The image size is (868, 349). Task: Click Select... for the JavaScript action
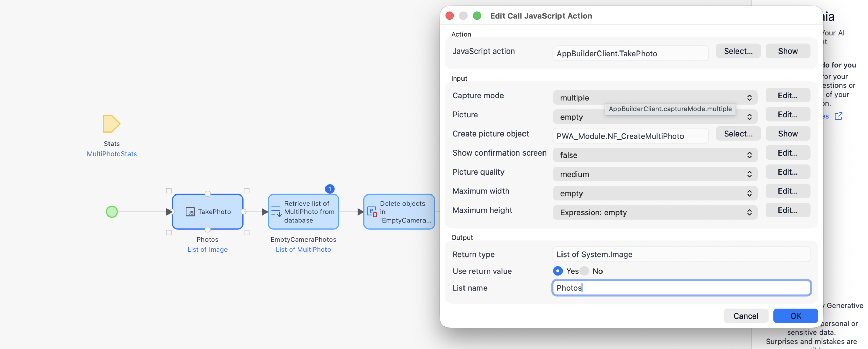[738, 51]
